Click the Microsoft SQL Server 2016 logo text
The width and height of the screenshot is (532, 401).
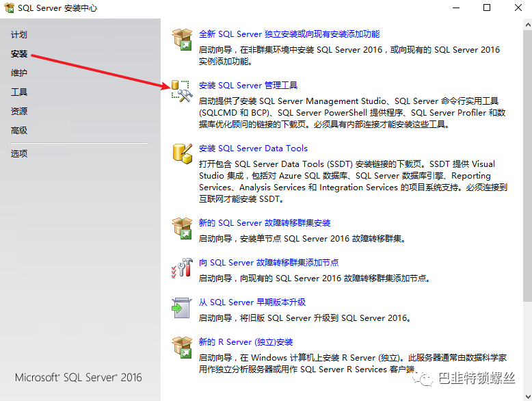[79, 377]
